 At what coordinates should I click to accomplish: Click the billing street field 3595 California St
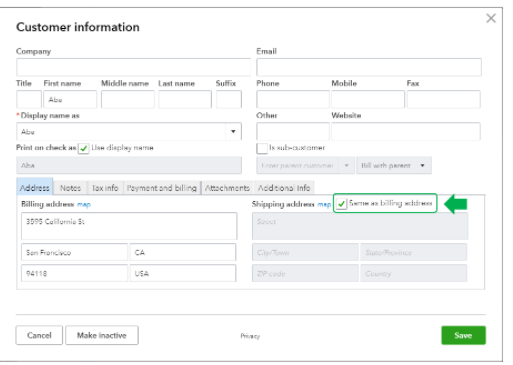pos(129,226)
